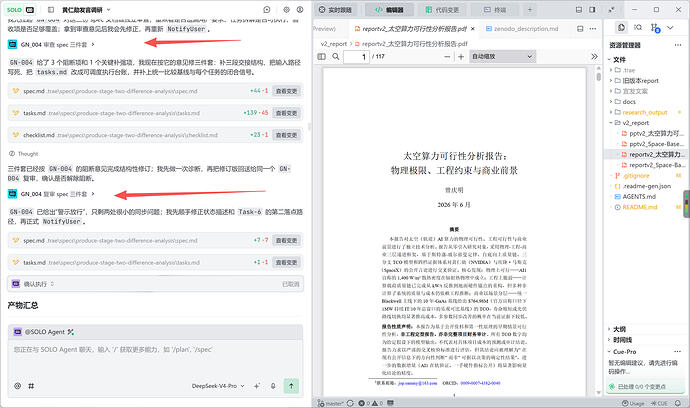Click PDF viewer vertical scrollbar thumb

(598, 77)
